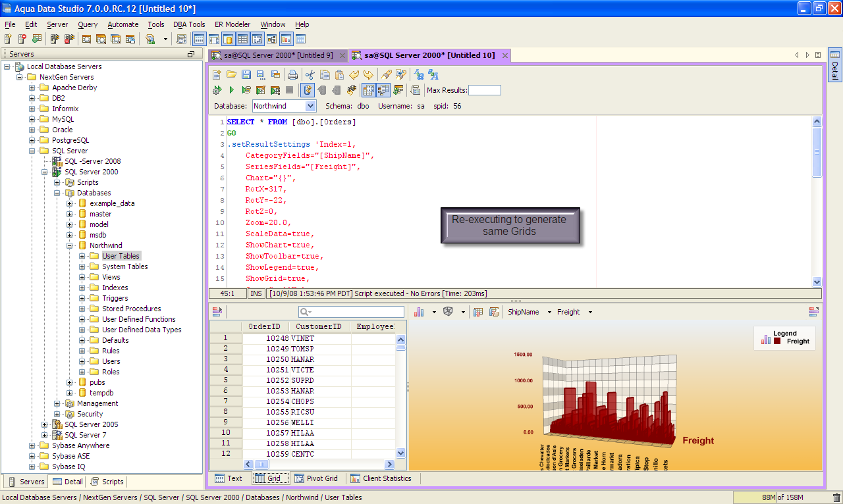
Task: Click the grid search filter field
Action: [x=351, y=312]
